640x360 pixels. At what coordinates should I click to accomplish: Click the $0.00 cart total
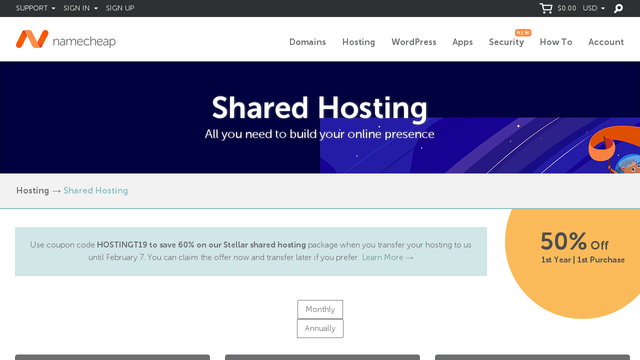(x=567, y=8)
